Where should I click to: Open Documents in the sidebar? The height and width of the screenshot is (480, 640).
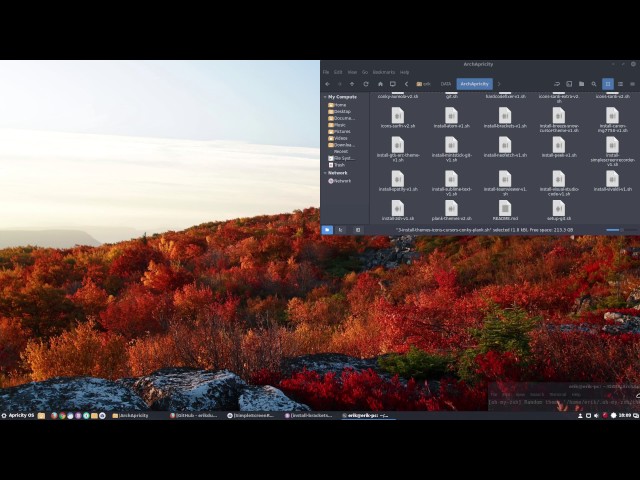344,118
